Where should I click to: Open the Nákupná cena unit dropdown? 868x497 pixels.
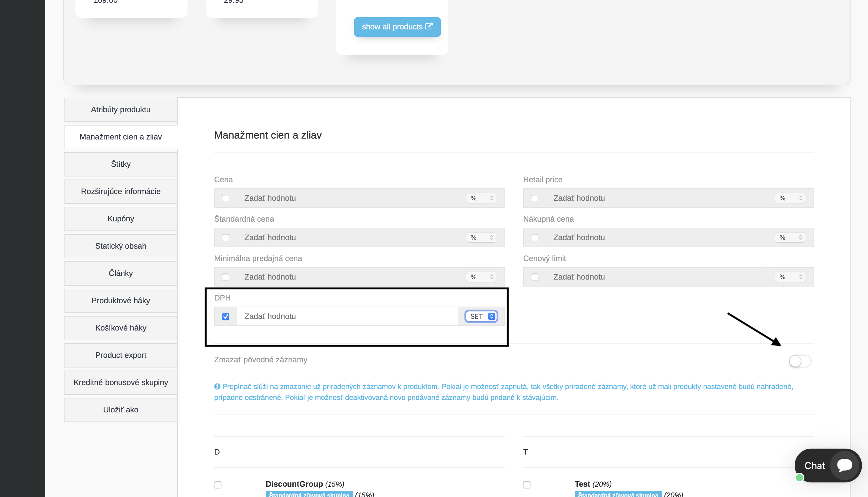(x=790, y=237)
